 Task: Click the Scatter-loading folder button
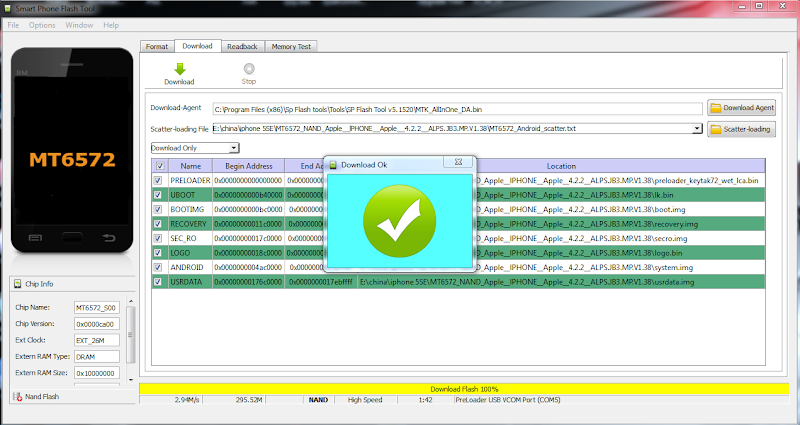pos(741,129)
